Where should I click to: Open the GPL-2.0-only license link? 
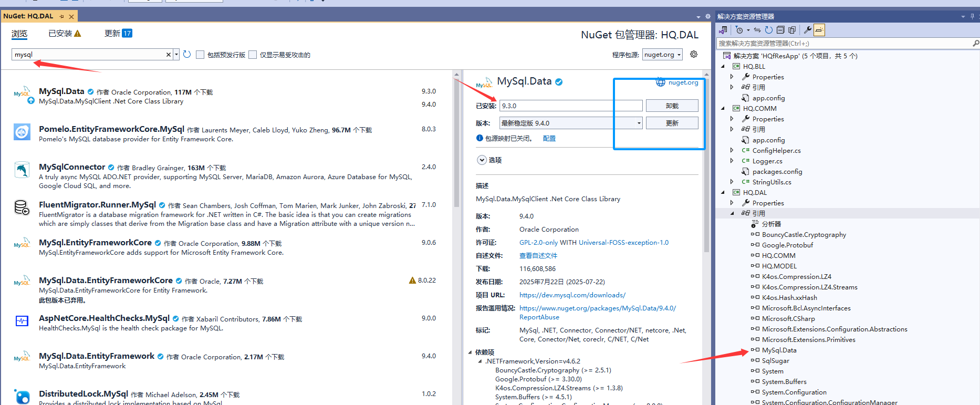[x=538, y=243]
